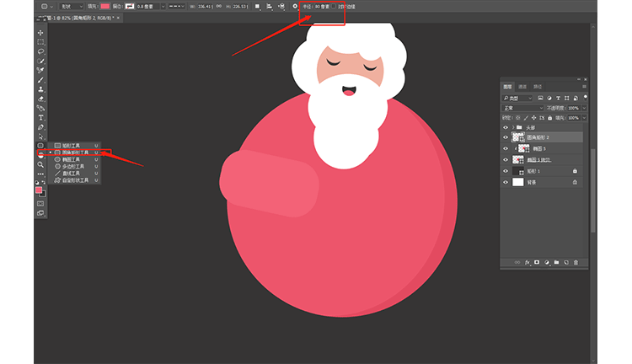Open the stroke line style dropdown
Viewport: 632px width, 364px height.
tap(177, 7)
